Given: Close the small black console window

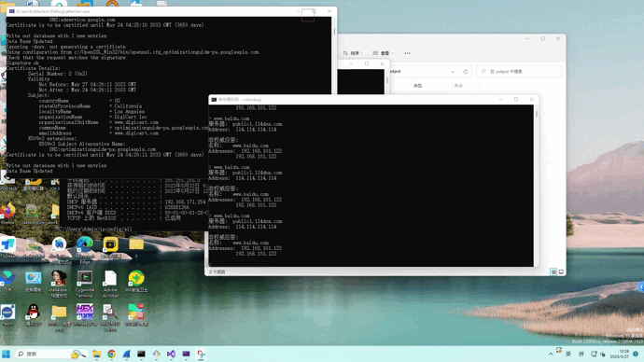Looking at the screenshot, I should [383, 64].
